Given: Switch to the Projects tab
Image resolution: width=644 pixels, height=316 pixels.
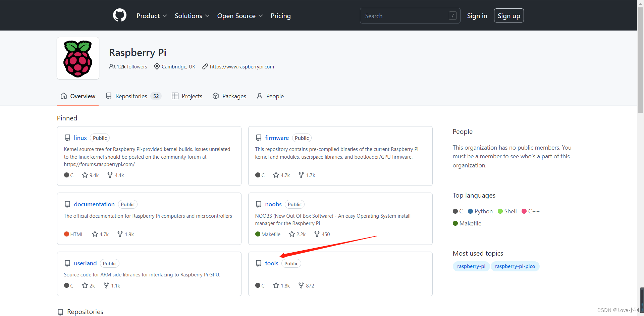Looking at the screenshot, I should pyautogui.click(x=187, y=96).
